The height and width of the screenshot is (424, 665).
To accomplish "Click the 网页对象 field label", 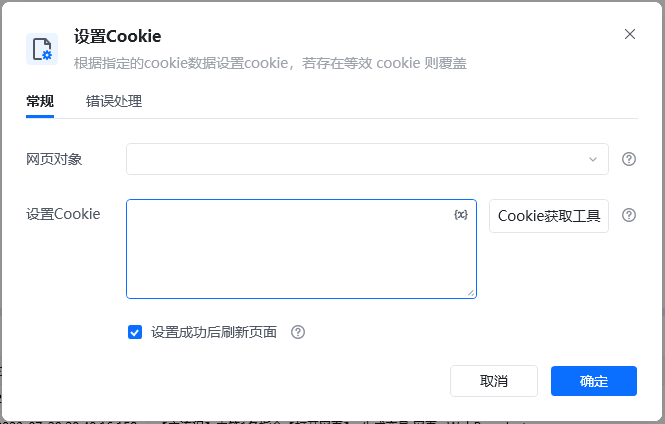I will [54, 159].
